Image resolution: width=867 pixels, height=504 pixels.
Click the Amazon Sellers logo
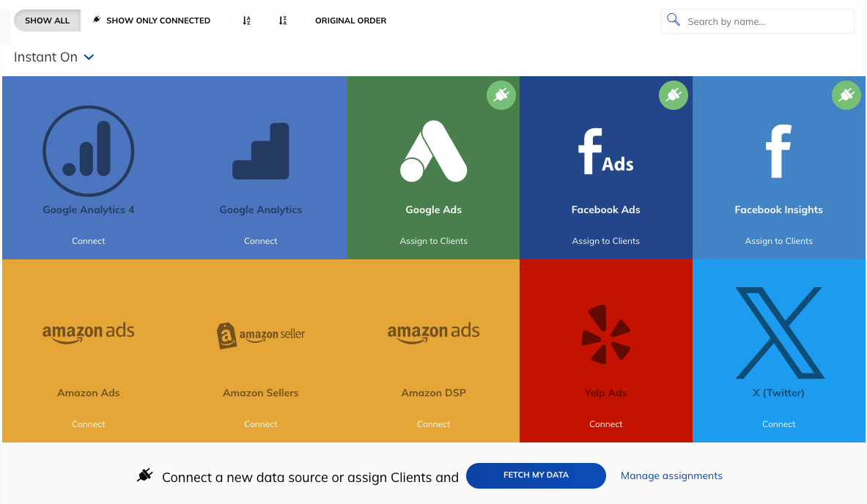(260, 334)
